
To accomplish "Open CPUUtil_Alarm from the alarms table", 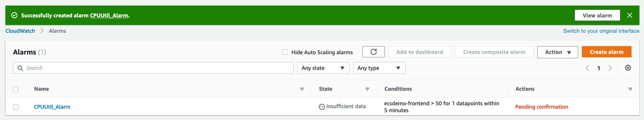I will (52, 107).
